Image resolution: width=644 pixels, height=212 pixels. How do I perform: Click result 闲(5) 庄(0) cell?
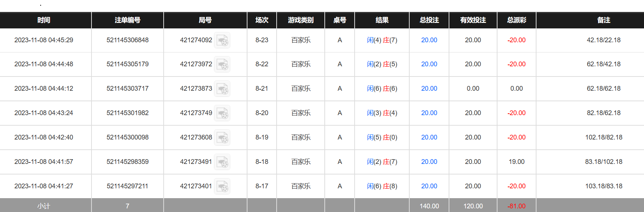(382, 137)
